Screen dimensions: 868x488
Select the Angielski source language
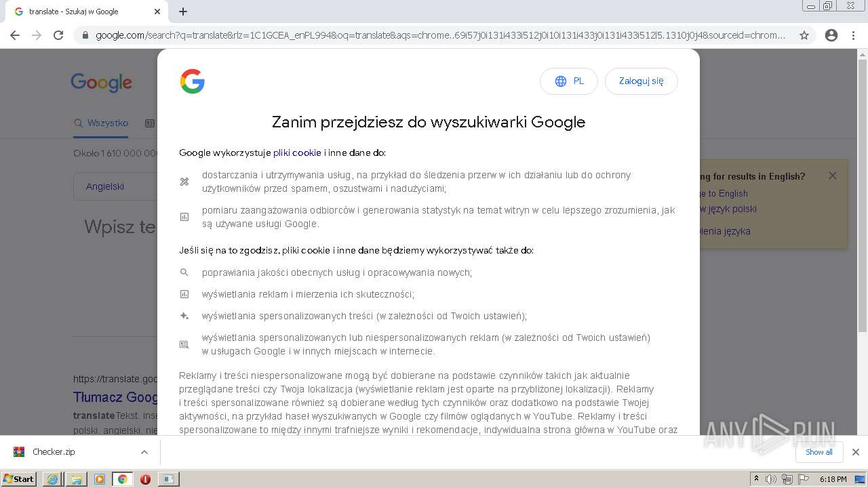[x=105, y=186]
